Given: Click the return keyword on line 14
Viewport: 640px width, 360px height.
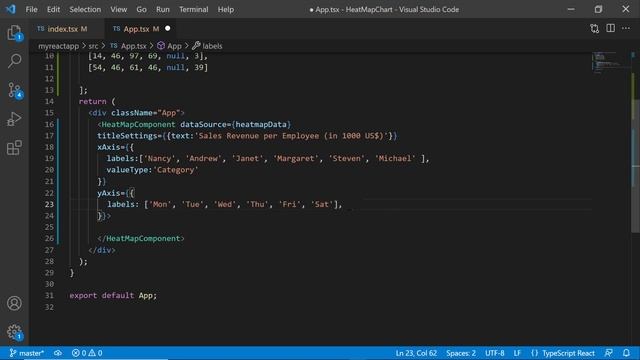Looking at the screenshot, I should coord(92,101).
